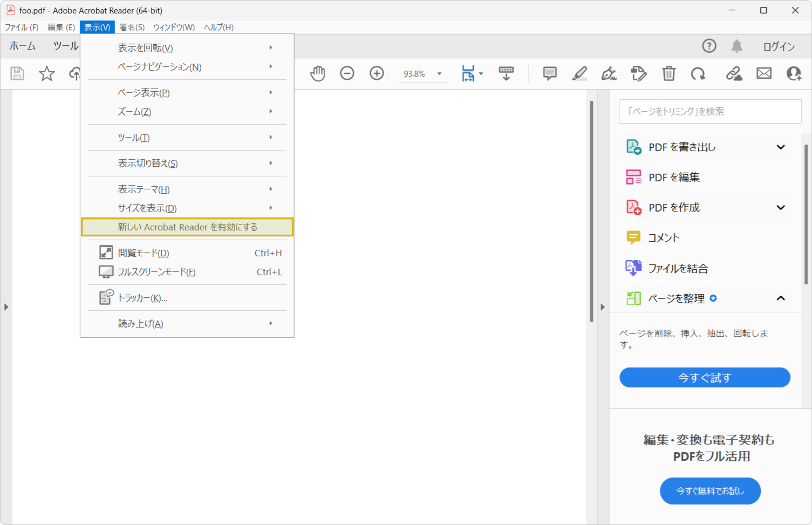
Task: Click the コメント speech bubble icon
Action: pos(633,237)
